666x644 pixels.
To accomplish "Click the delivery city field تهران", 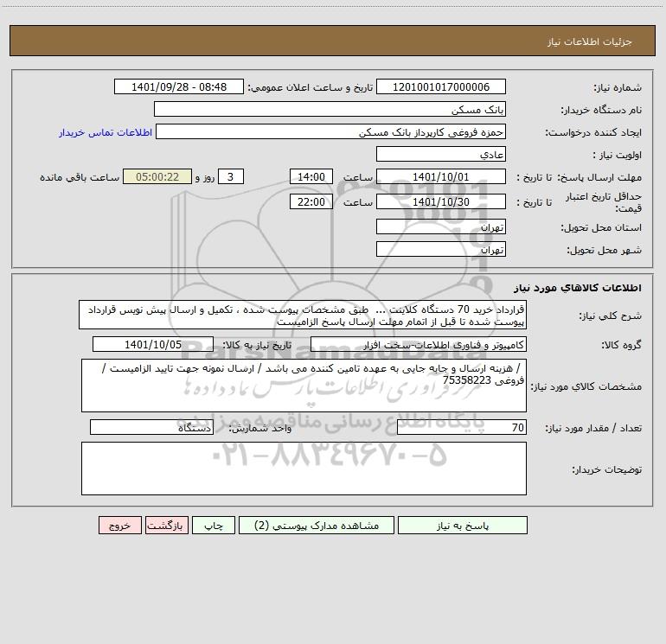I will [441, 249].
